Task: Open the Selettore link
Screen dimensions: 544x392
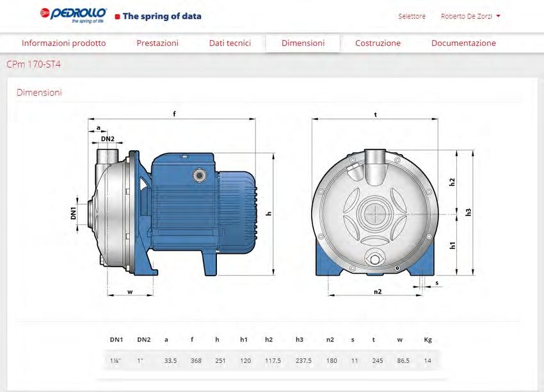Action: pyautogui.click(x=412, y=17)
